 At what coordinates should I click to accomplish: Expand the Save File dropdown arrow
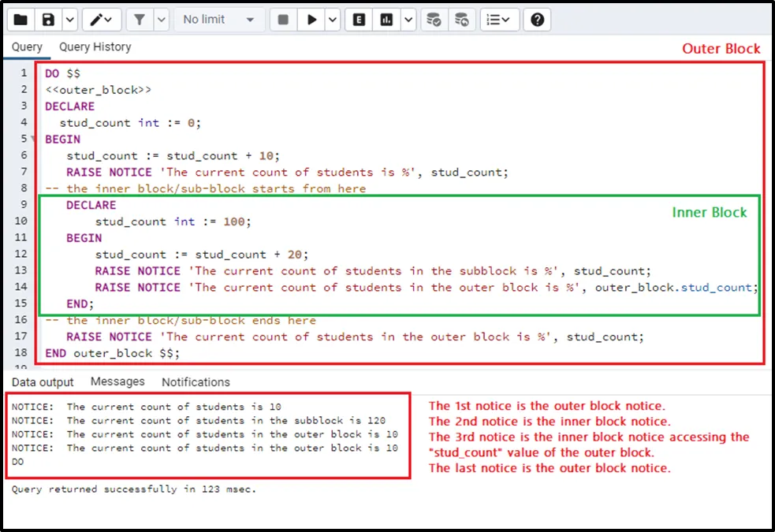(69, 20)
